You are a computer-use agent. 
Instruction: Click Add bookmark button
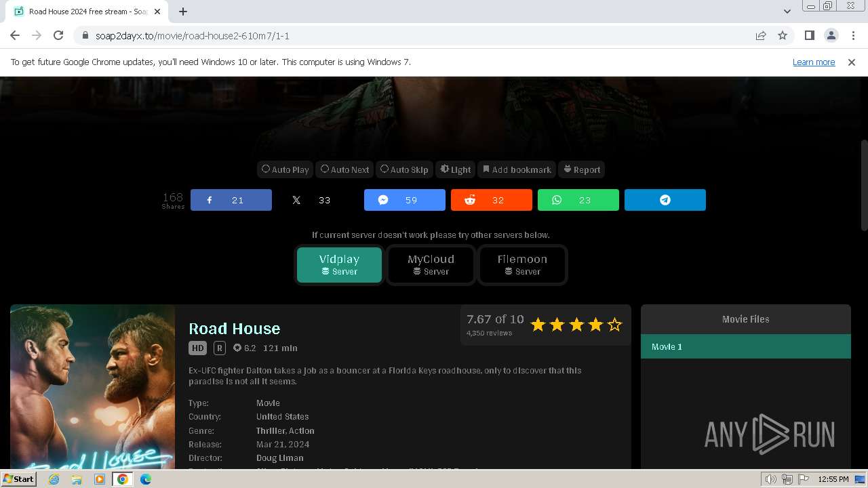click(517, 169)
